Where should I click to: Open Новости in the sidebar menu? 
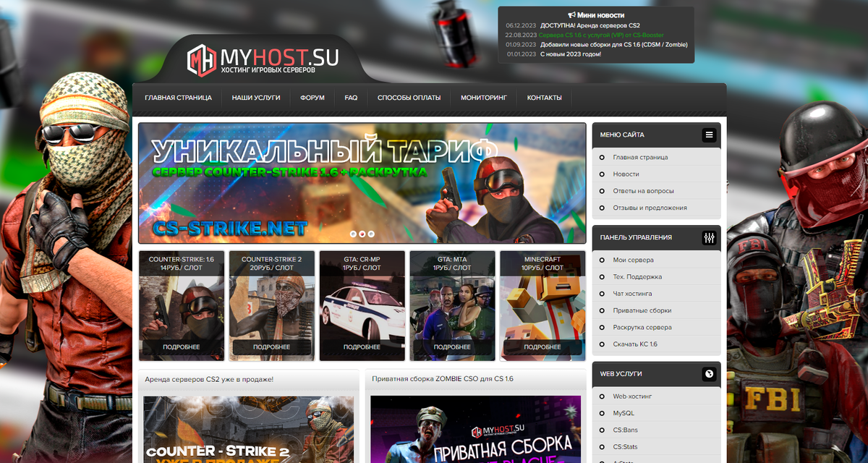click(x=626, y=174)
